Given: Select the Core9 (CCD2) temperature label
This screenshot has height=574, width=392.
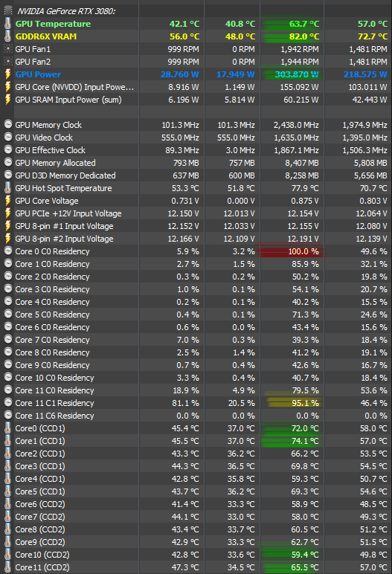Looking at the screenshot, I should pos(40,542).
